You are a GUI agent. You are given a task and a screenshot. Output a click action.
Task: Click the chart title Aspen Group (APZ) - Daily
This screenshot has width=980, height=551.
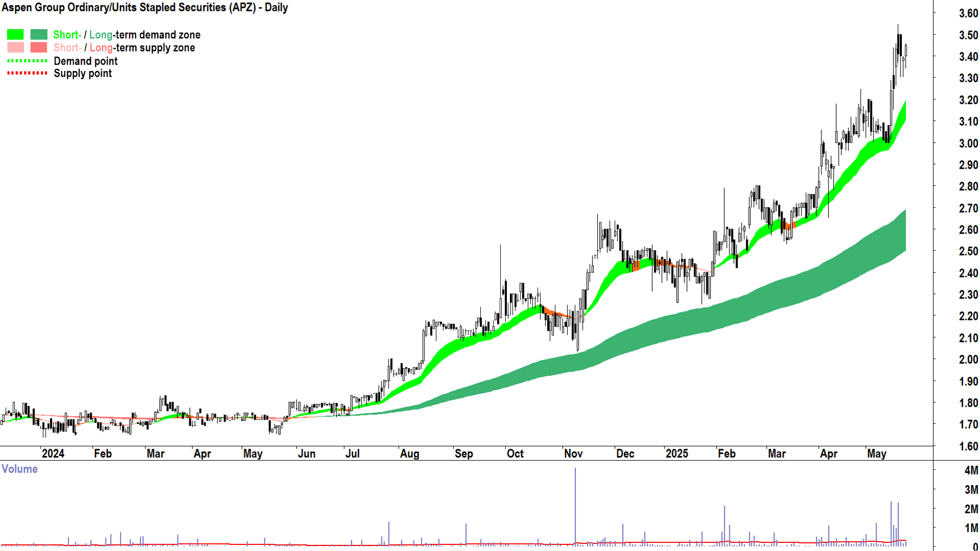145,8
